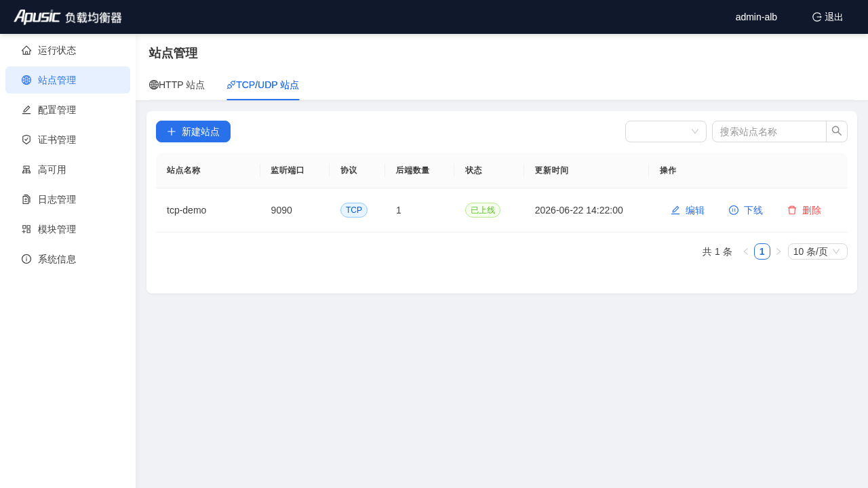
Task: Click the tcp-demo site name cell
Action: coord(186,210)
